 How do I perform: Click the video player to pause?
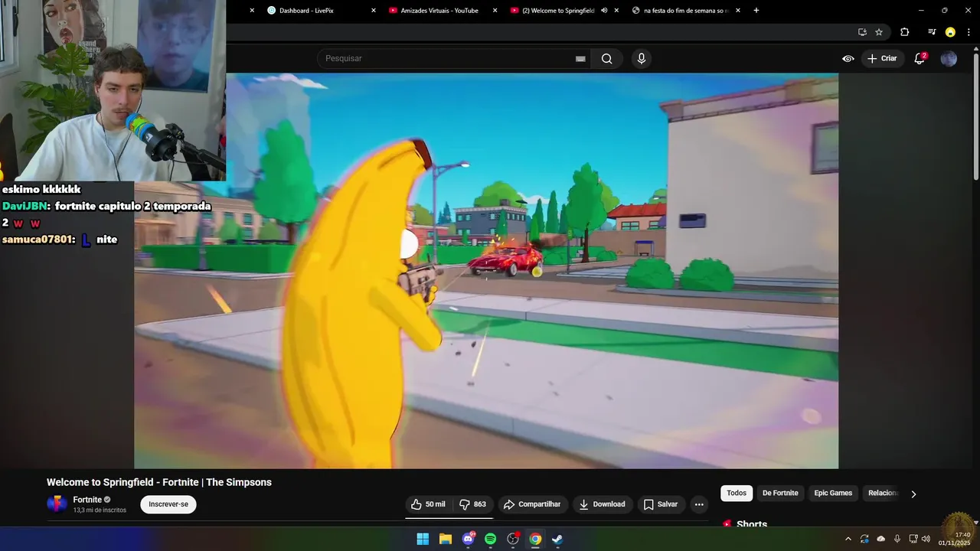486,271
